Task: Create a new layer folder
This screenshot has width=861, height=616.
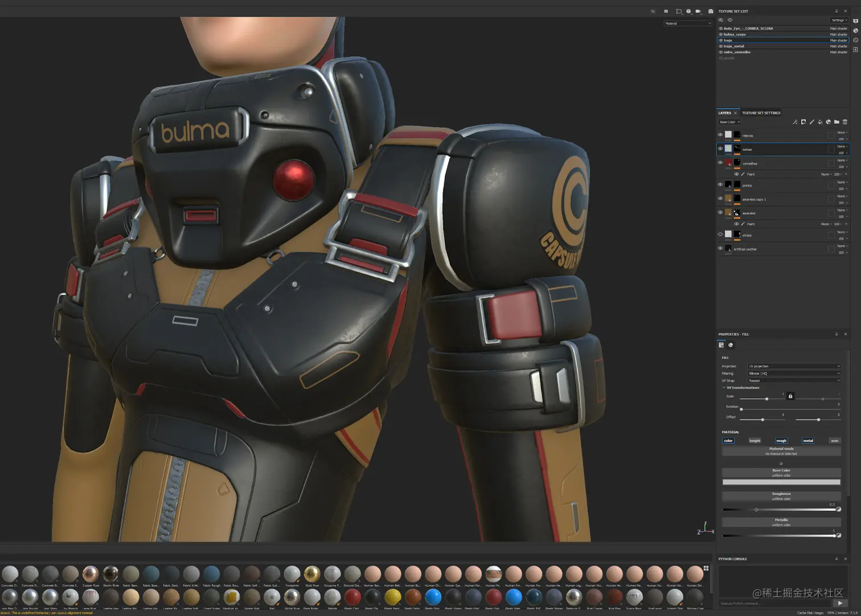Action: pos(837,122)
